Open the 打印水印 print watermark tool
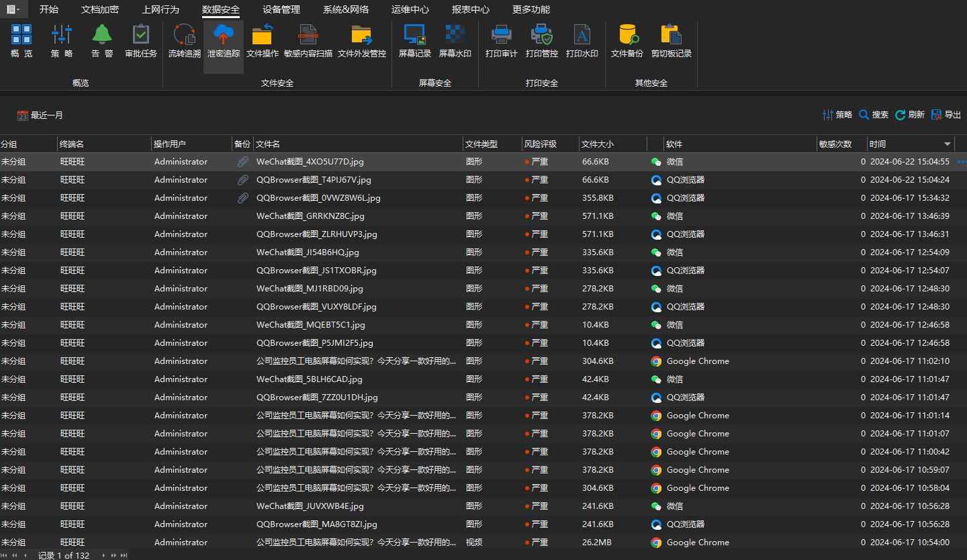The image size is (967, 560). (582, 42)
